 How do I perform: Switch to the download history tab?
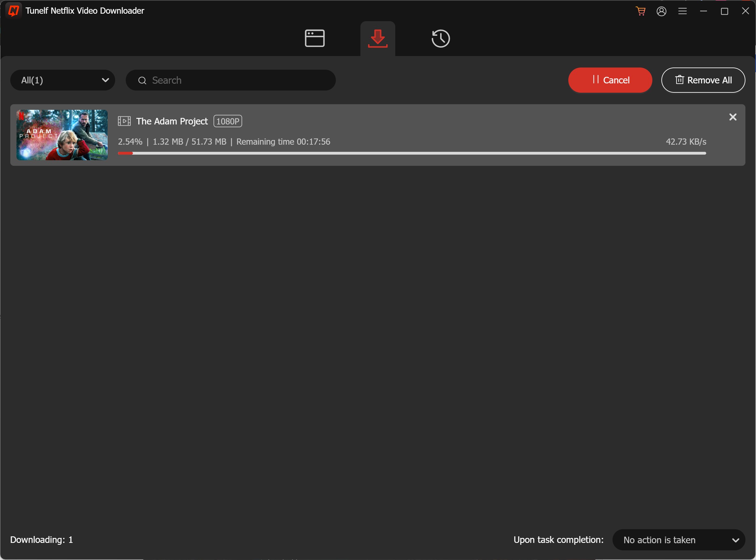(441, 38)
